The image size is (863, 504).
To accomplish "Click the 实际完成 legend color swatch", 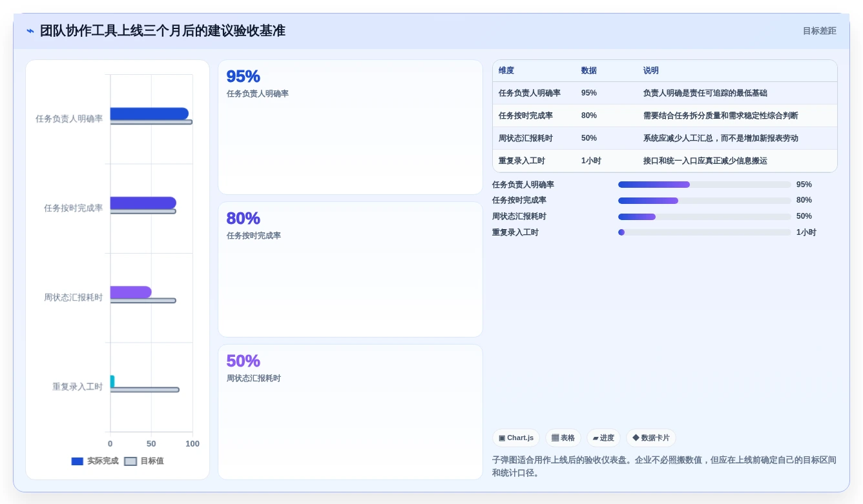I will pos(78,461).
